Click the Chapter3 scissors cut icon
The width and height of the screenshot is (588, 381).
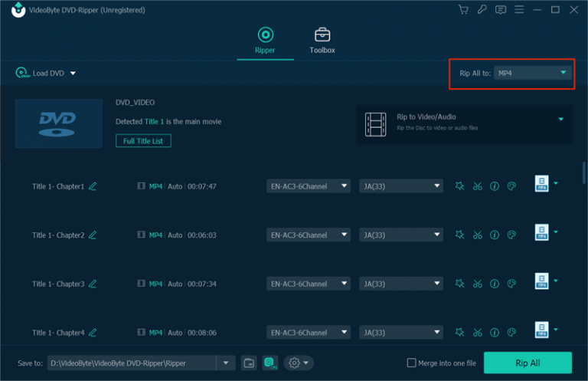click(478, 284)
